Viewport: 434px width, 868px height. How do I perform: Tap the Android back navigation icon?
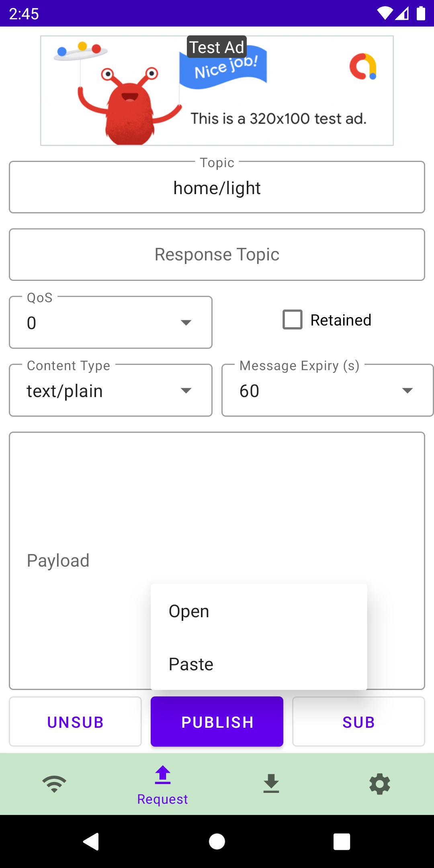pos(91,841)
